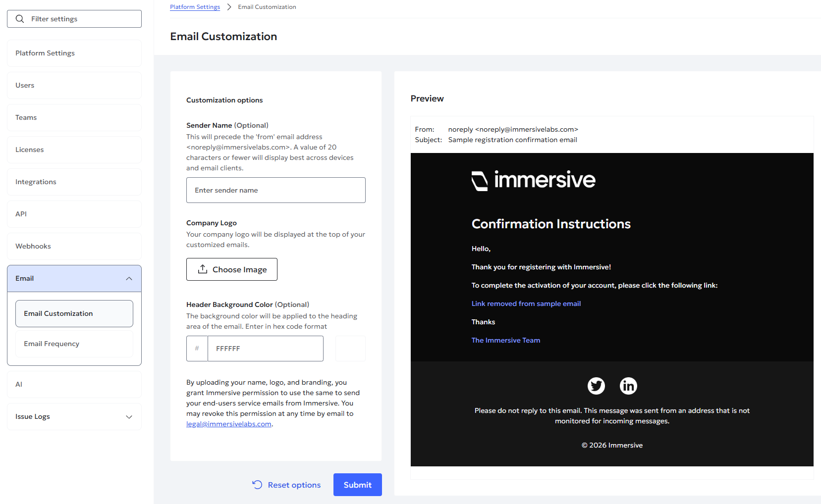The width and height of the screenshot is (821, 504).
Task: Go to the Users settings section
Action: click(74, 85)
